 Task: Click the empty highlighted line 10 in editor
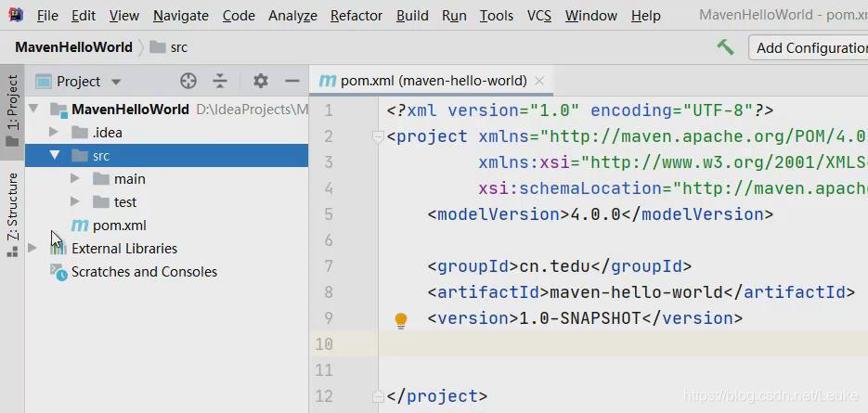pos(623,344)
